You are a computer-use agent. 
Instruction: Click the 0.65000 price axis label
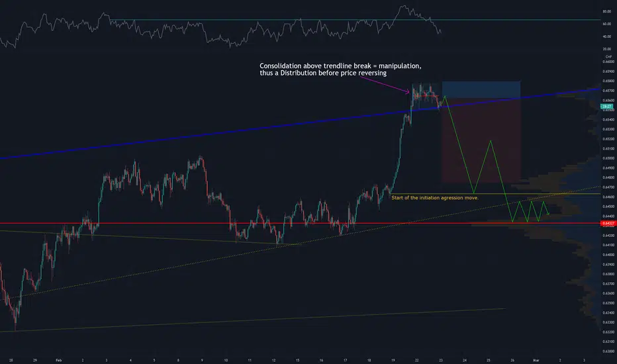pyautogui.click(x=608, y=158)
